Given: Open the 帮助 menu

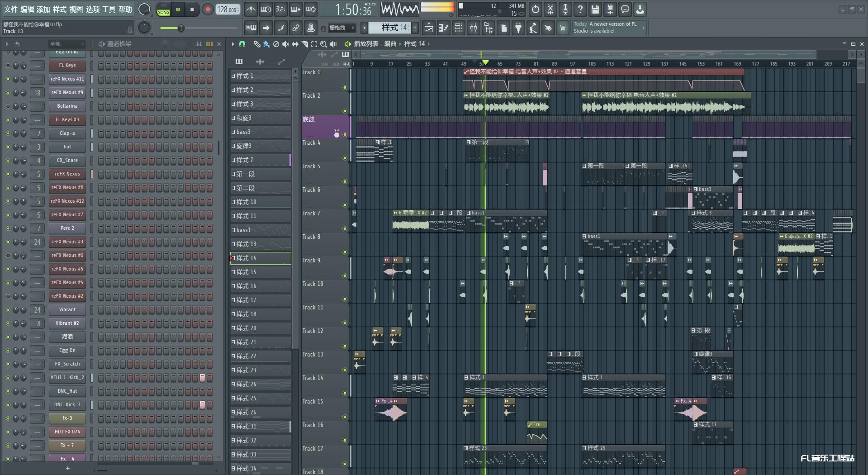Looking at the screenshot, I should (x=125, y=9).
